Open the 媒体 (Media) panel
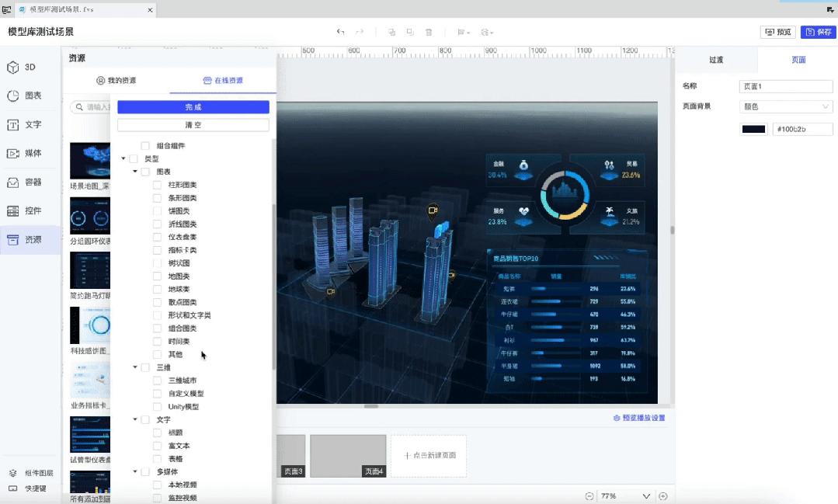Image resolution: width=838 pixels, height=504 pixels. (x=30, y=153)
